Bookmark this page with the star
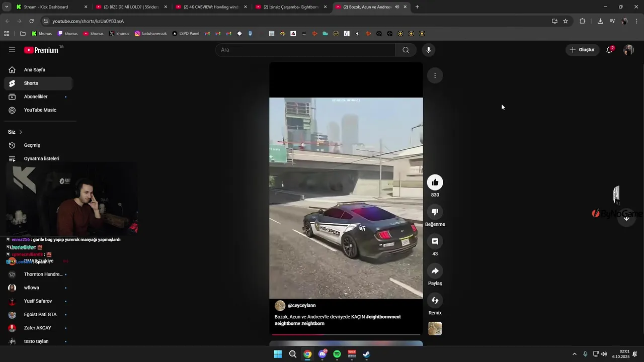This screenshot has width=644, height=362. 566,21
